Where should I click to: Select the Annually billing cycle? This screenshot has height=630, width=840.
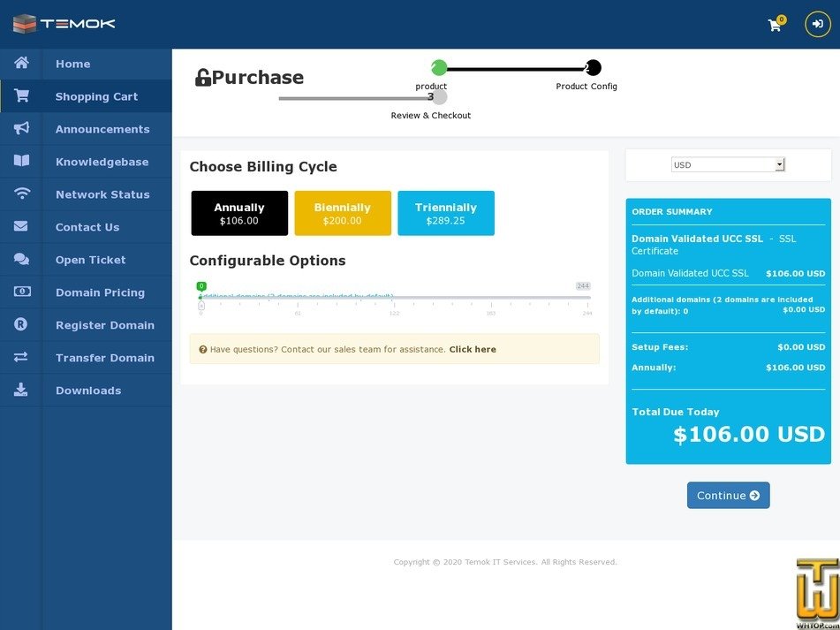(239, 213)
